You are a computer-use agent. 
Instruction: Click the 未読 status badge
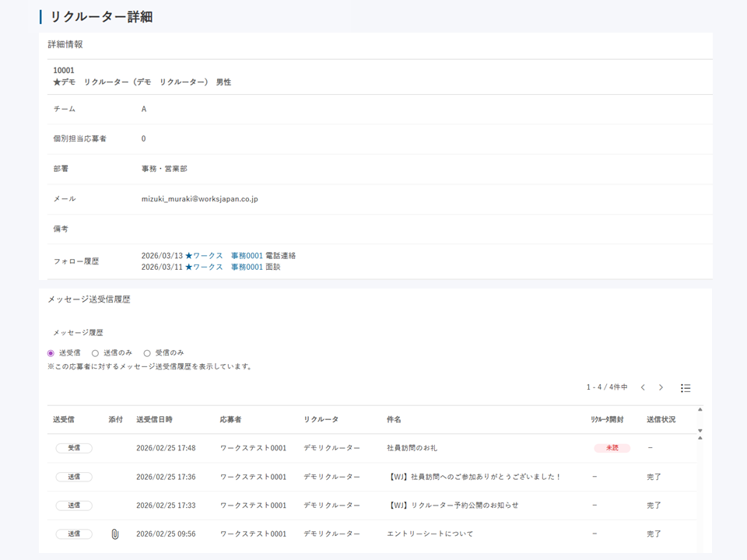(611, 448)
